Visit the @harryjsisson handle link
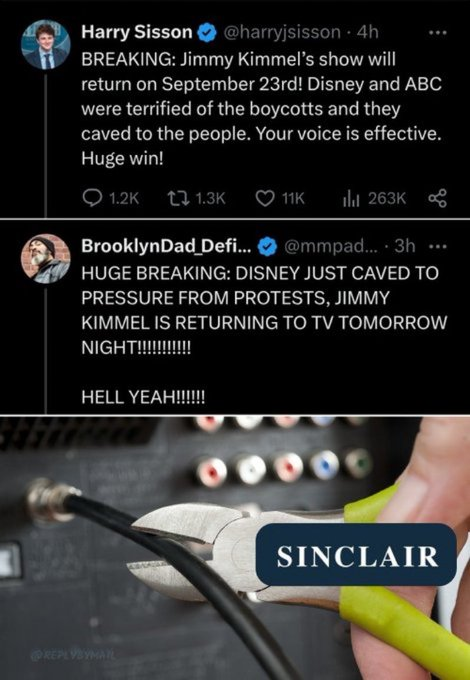This screenshot has height=680, width=470. 282,32
